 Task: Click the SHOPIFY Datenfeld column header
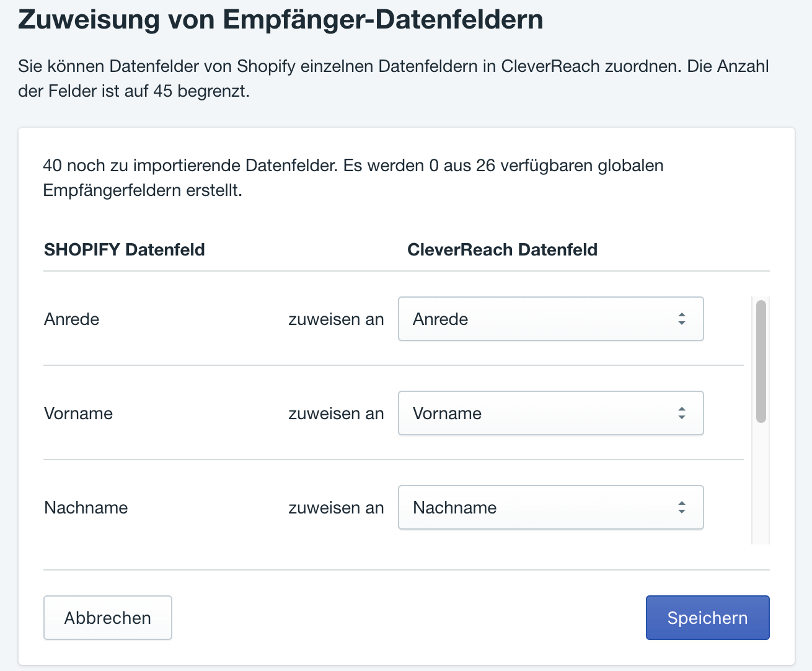coord(125,250)
